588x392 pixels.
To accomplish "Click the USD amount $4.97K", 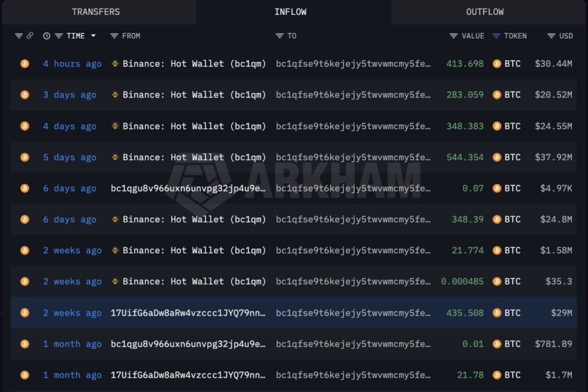I will pos(556,189).
